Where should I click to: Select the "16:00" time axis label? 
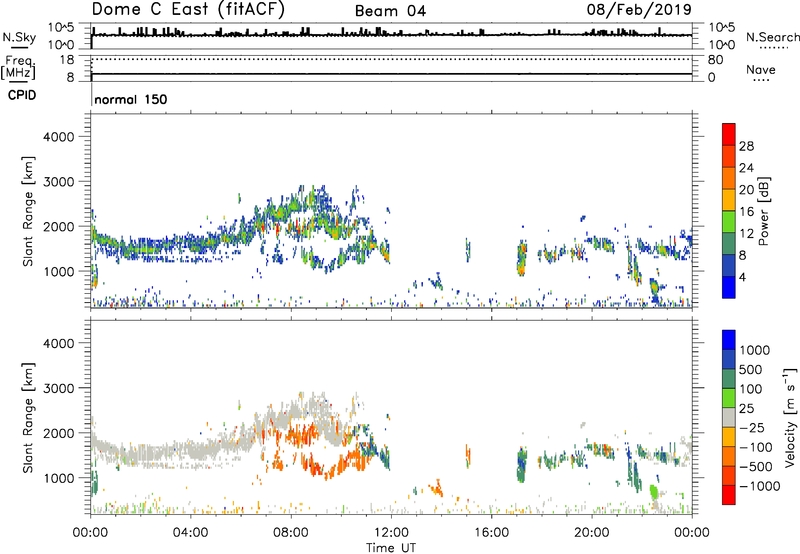[491, 533]
